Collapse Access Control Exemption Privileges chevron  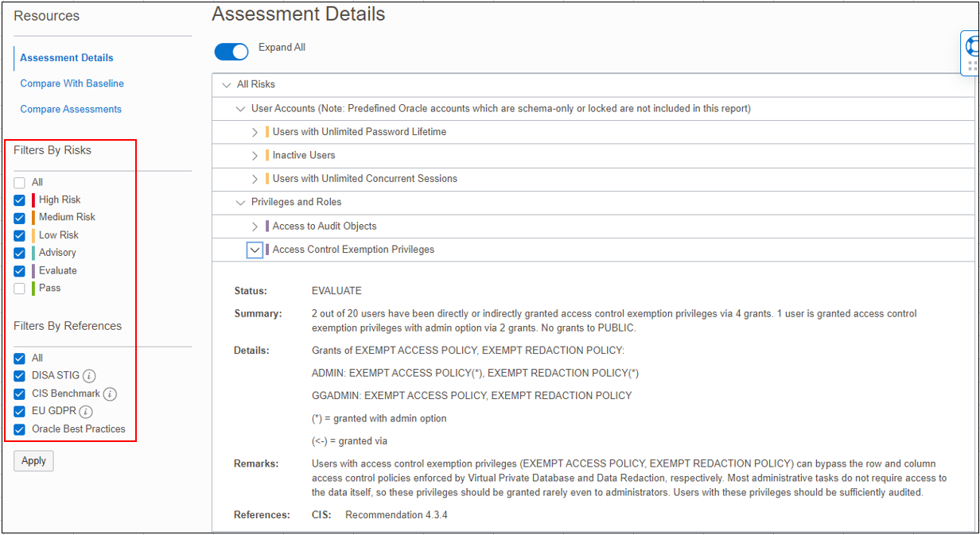point(255,250)
